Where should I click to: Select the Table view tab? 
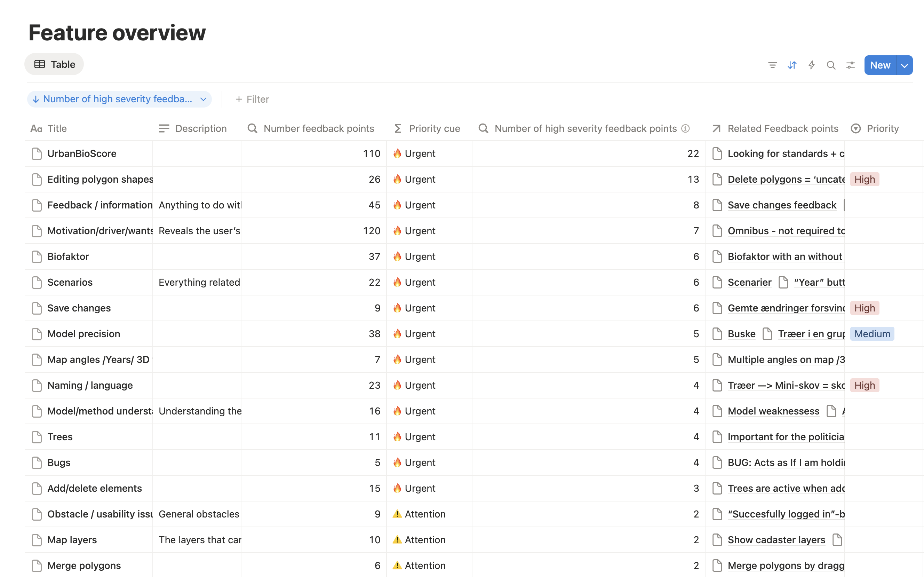[55, 64]
